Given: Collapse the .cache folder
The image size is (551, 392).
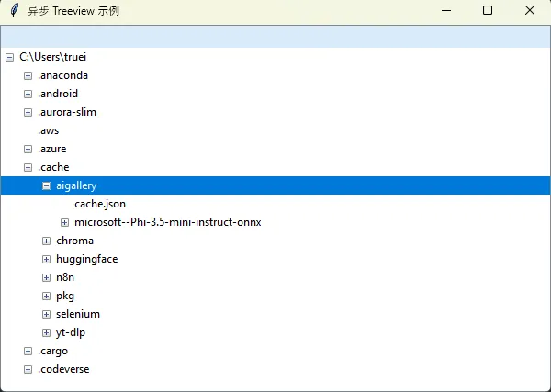Looking at the screenshot, I should [28, 167].
